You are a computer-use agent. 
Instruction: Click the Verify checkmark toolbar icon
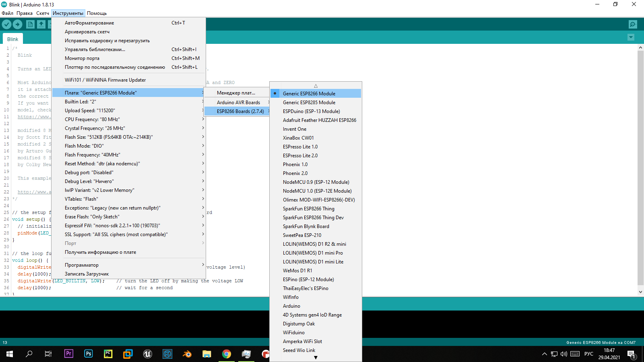point(6,25)
